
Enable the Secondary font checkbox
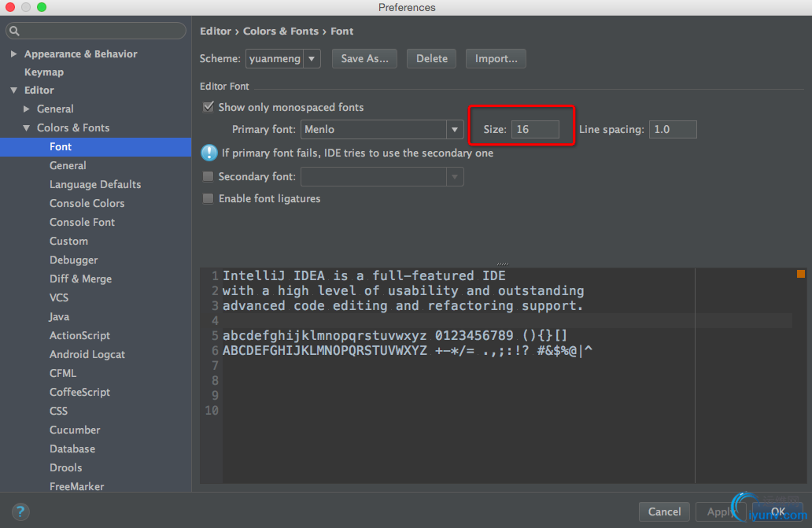(x=209, y=176)
